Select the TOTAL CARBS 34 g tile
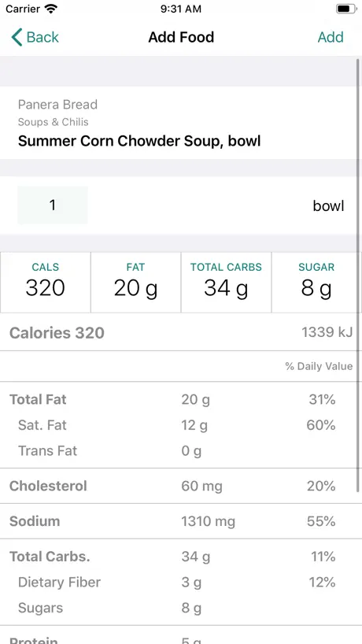Viewport: 362px width, 644px height. pyautogui.click(x=226, y=282)
